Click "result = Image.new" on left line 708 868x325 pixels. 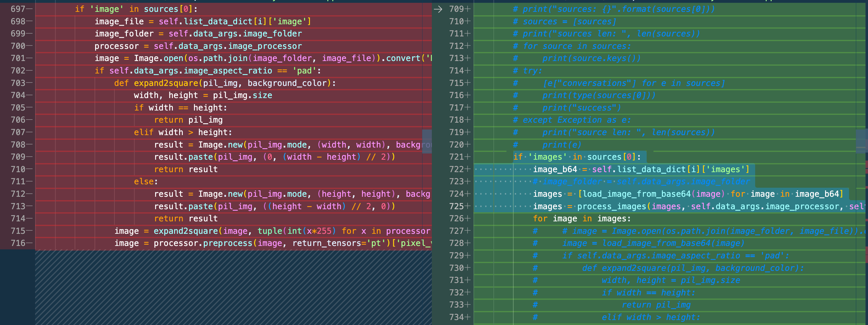pos(293,145)
